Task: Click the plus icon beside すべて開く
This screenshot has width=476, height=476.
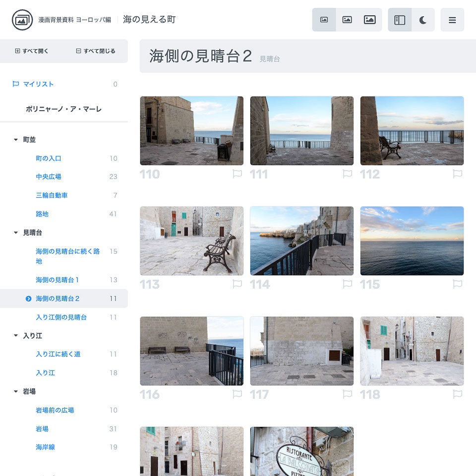Action: 17,51
